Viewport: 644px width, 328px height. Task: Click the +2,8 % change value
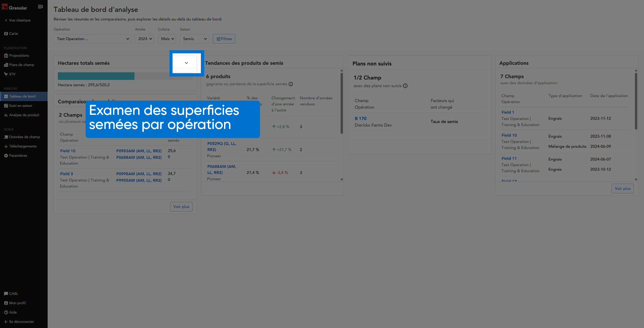click(x=280, y=127)
